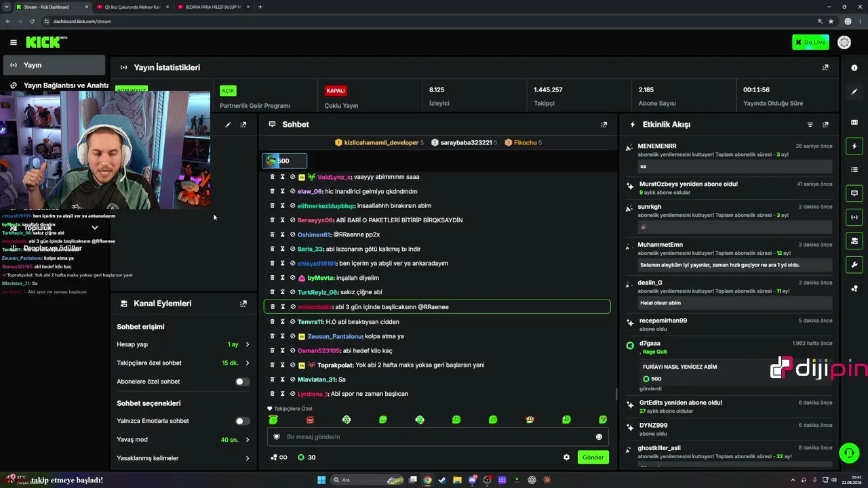Click the wrench icon in the right sidebar
Viewport: 868px width, 488px height.
(x=854, y=264)
